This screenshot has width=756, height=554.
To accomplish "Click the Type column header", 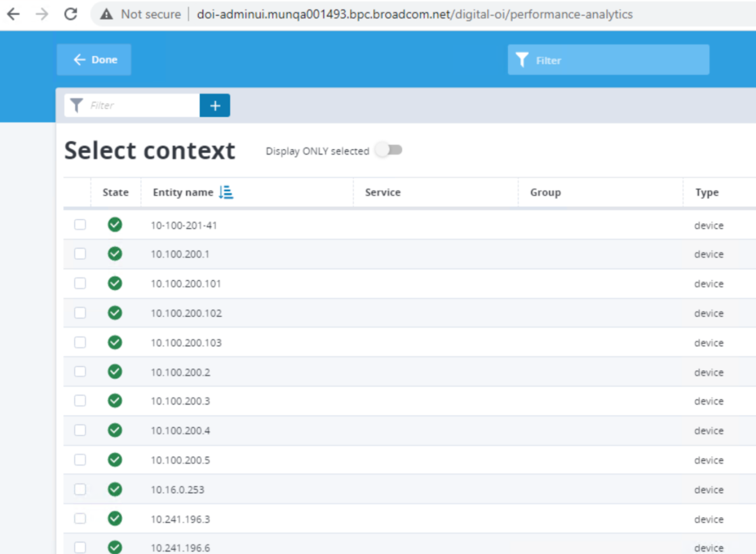I will (707, 192).
